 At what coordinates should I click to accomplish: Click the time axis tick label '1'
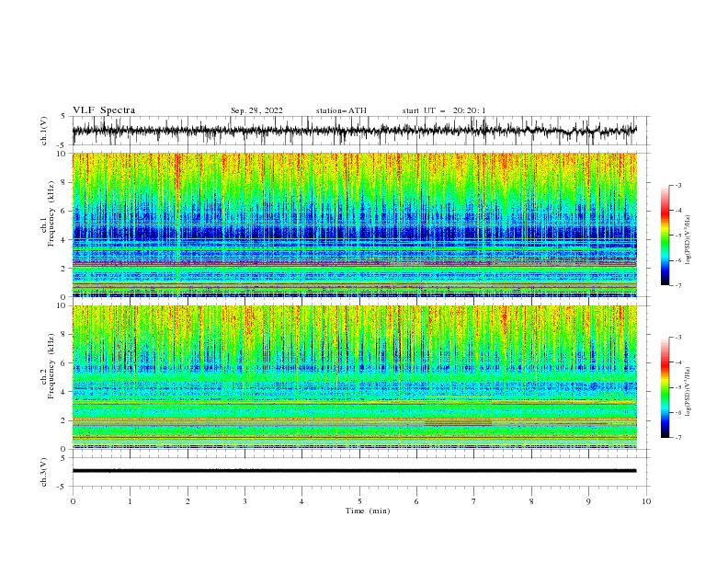130,501
